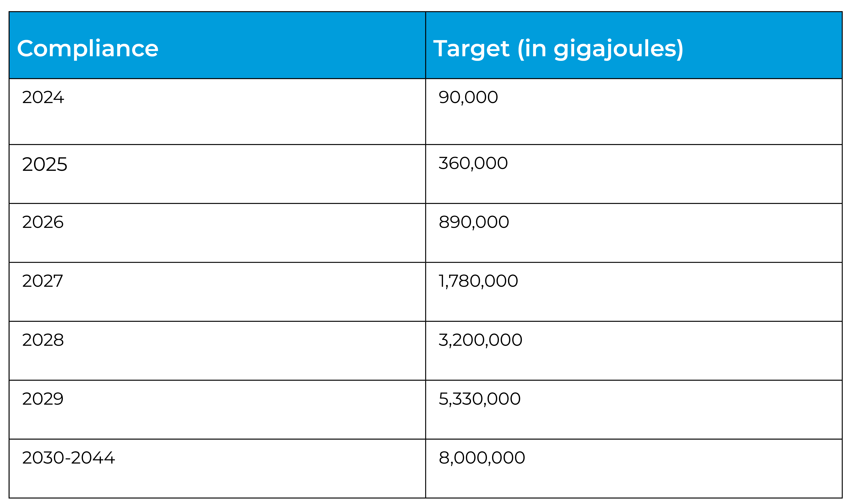Click the 360,000 target value
This screenshot has height=504, width=849.
(473, 163)
